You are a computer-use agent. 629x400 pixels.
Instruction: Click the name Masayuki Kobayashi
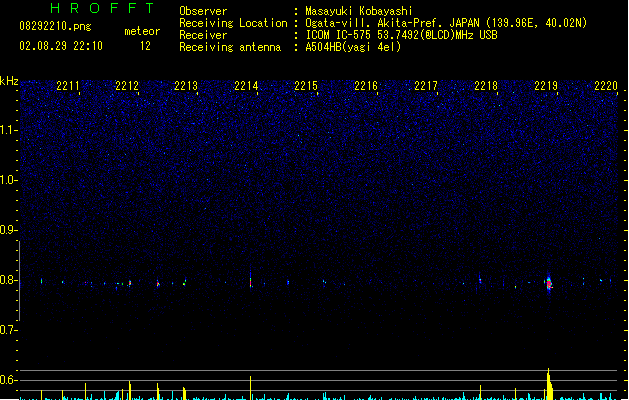click(x=359, y=11)
